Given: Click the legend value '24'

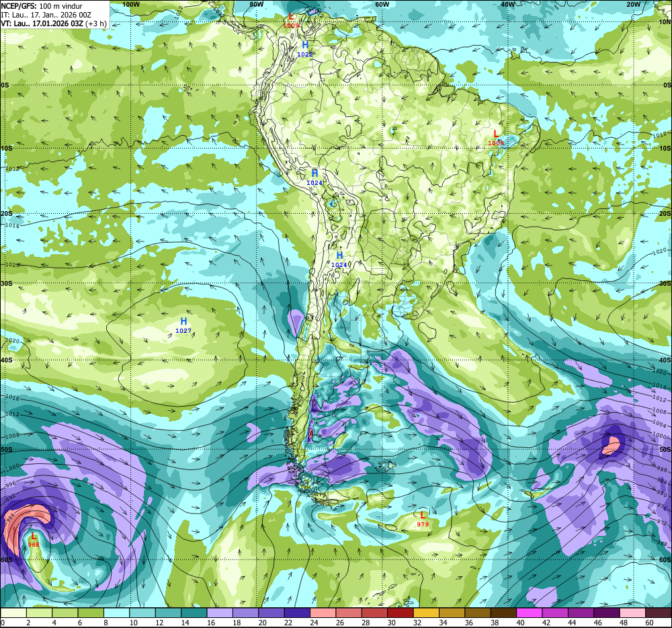Looking at the screenshot, I should [314, 623].
